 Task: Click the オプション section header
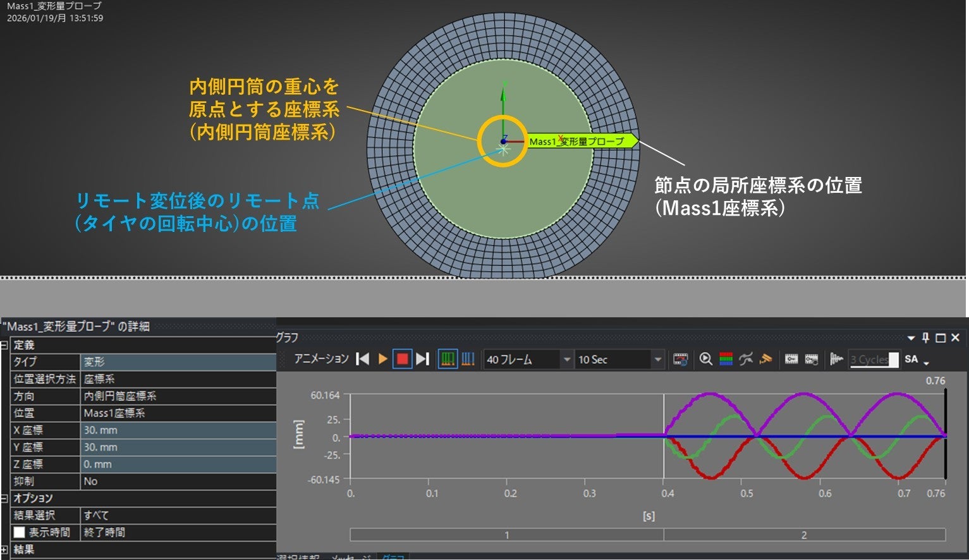[x=34, y=498]
